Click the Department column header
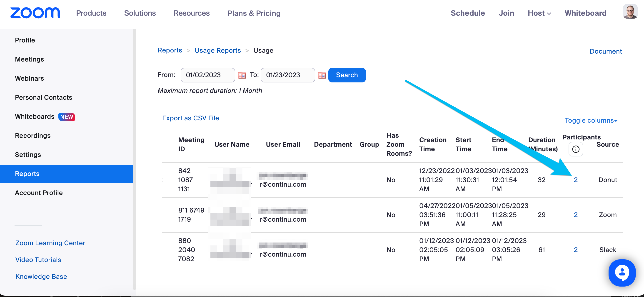Image resolution: width=644 pixels, height=297 pixels. [x=333, y=144]
